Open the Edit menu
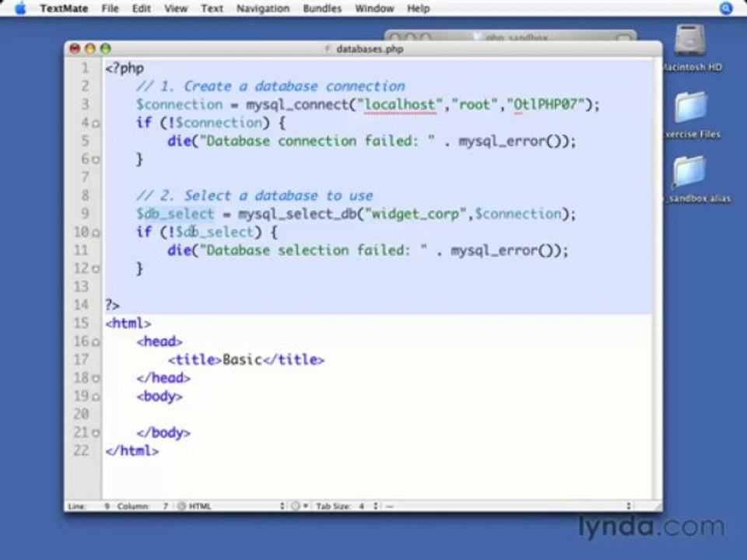Viewport: 747px width, 560px height. (x=141, y=8)
